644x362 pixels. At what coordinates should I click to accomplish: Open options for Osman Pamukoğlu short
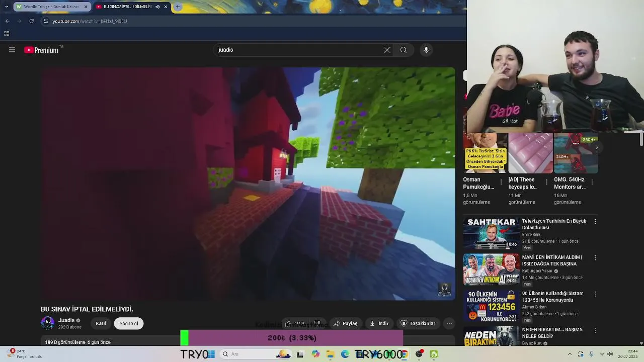(x=501, y=182)
